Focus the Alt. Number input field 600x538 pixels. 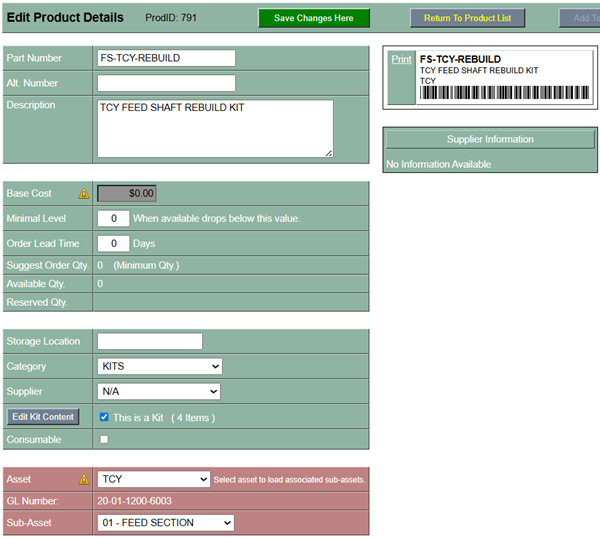pyautogui.click(x=166, y=83)
